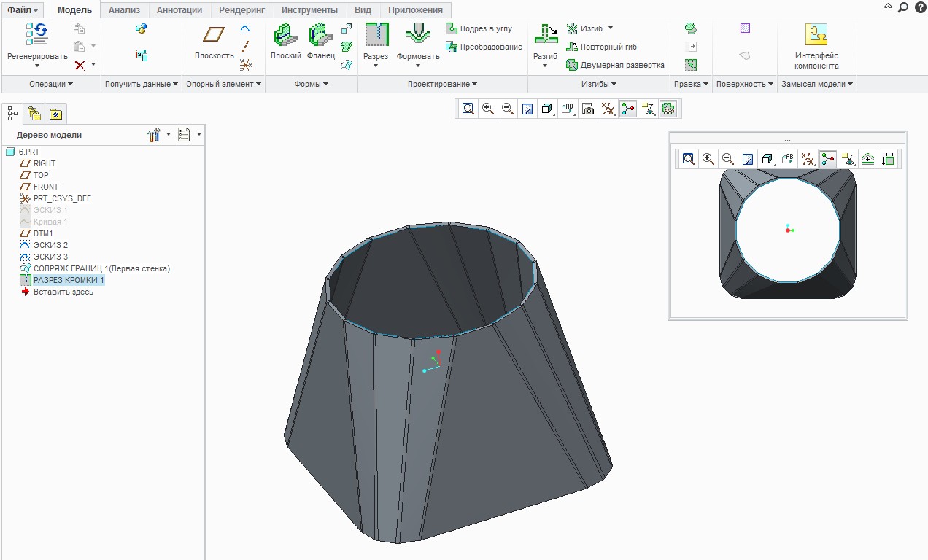
Task: Click the rightmost icon in preview window toolbar
Action: pyautogui.click(x=888, y=159)
